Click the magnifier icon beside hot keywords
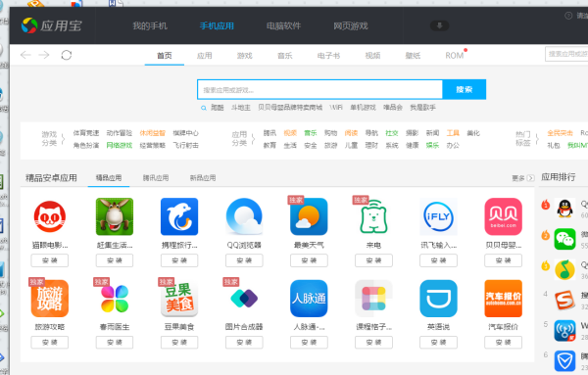Image resolution: width=588 pixels, height=375 pixels. click(204, 108)
